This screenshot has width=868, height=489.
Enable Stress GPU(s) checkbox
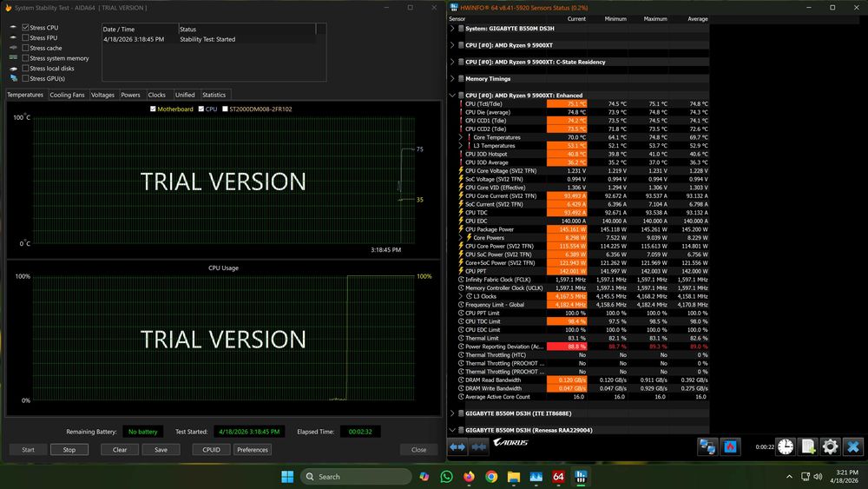(x=25, y=78)
